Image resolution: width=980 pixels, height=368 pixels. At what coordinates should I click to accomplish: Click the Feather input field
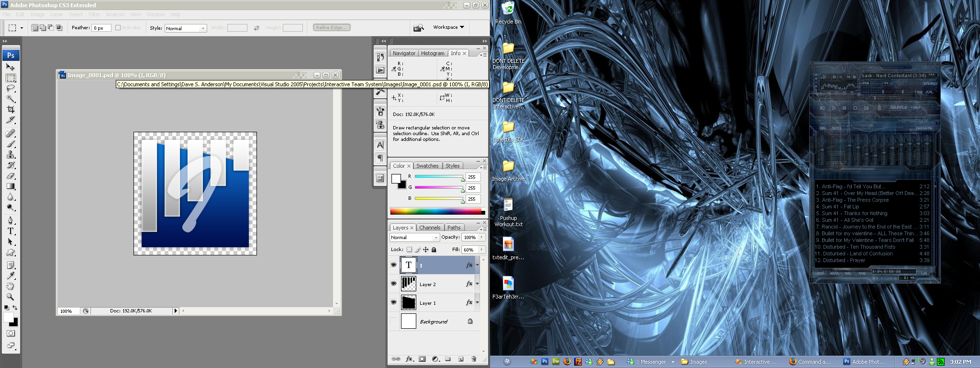(101, 28)
